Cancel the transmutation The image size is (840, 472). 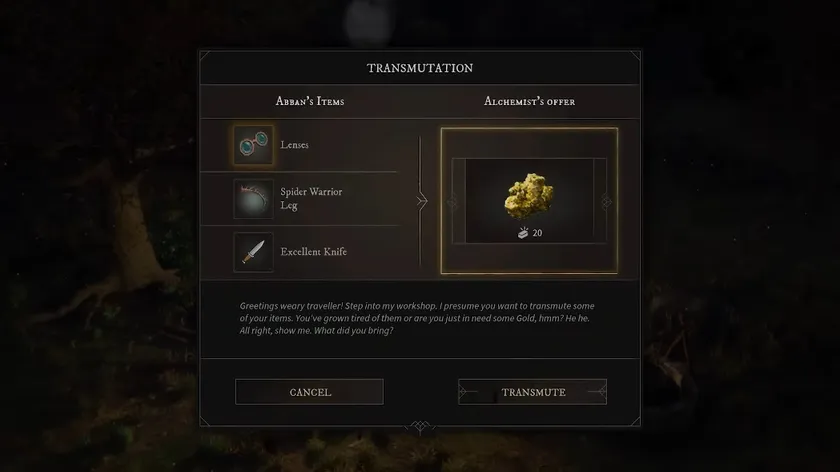coord(310,392)
